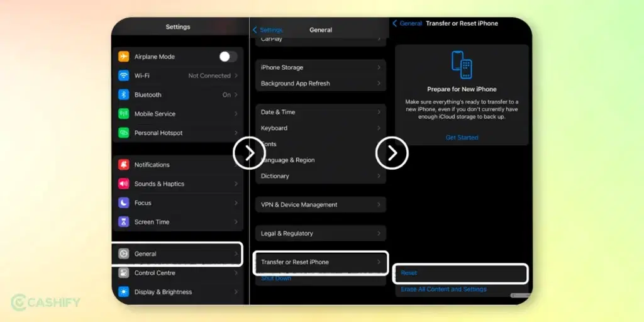Open Screen Time settings row
644x322 pixels.
[178, 222]
